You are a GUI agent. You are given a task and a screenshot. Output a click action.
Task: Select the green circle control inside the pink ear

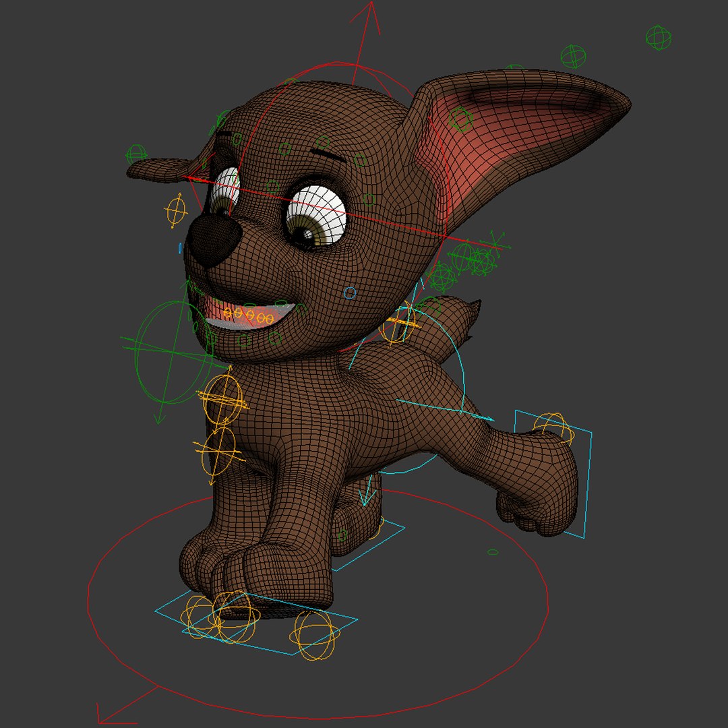tap(460, 119)
